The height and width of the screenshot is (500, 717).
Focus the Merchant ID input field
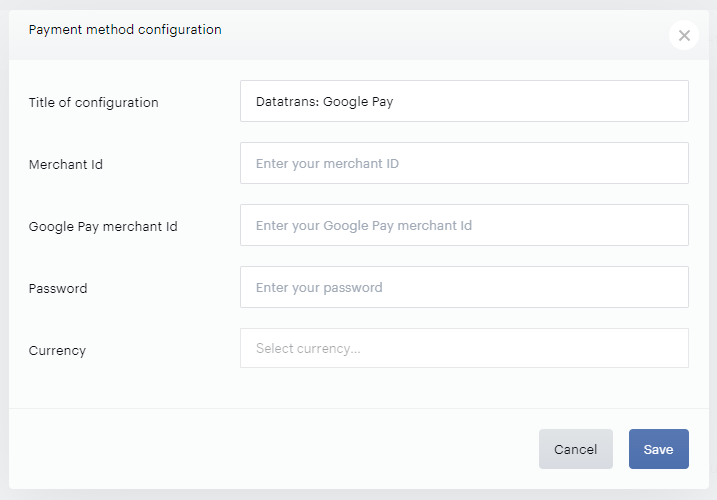(464, 163)
